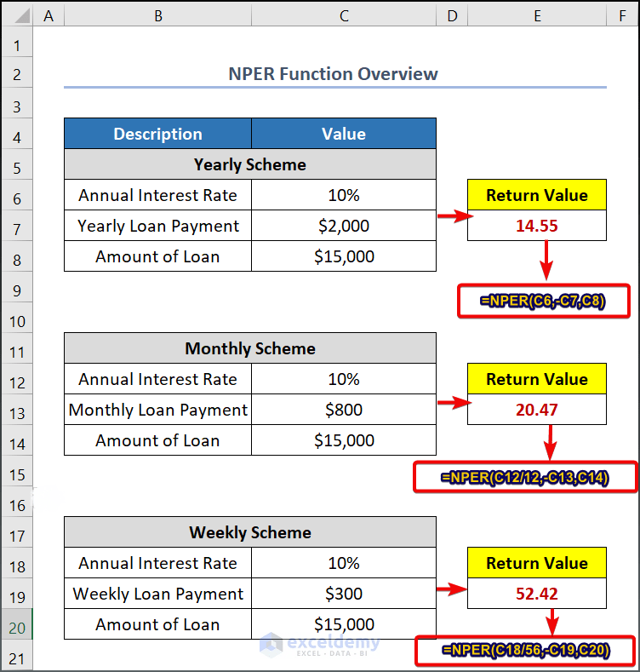The image size is (640, 672).
Task: Select 'Amount of Loan' in row 14
Action: [157, 440]
